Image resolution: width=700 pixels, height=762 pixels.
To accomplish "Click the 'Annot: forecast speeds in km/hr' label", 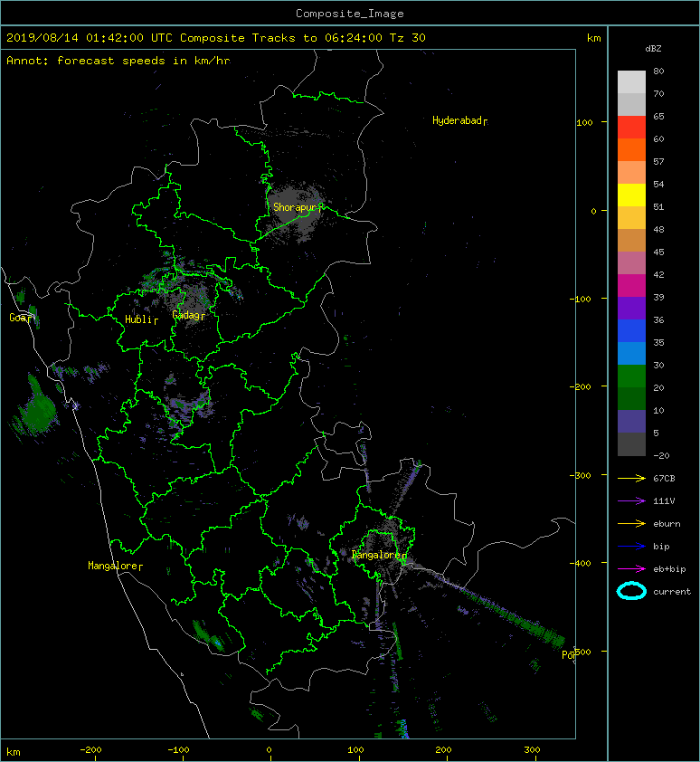I will click(x=118, y=61).
